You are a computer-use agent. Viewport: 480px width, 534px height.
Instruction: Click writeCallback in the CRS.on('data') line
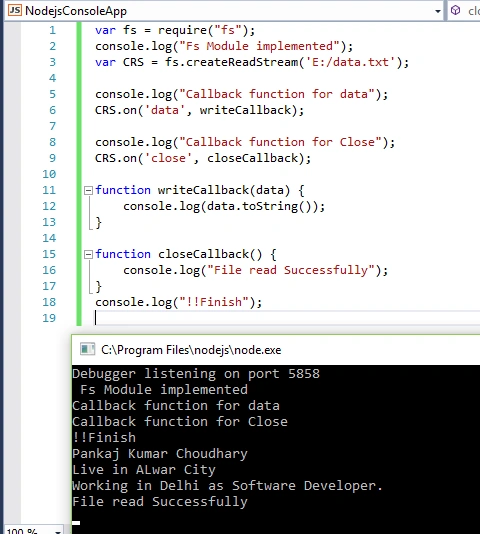pos(245,110)
